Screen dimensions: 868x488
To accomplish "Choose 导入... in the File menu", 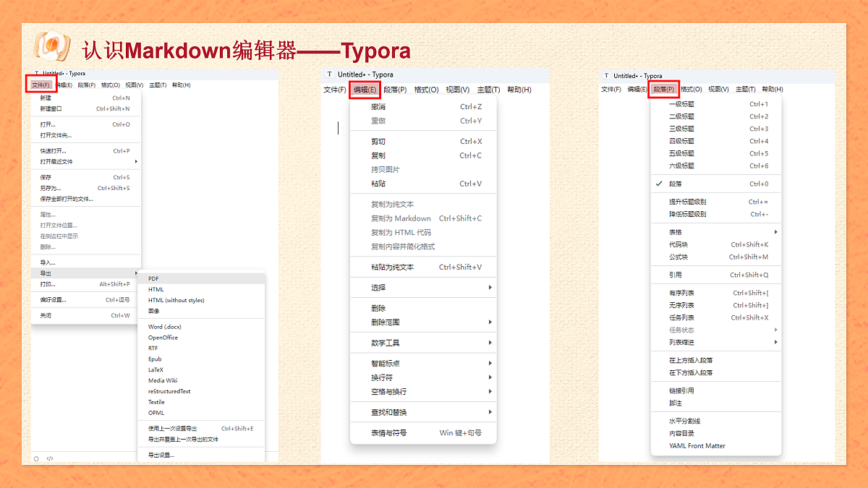I will tap(86, 262).
